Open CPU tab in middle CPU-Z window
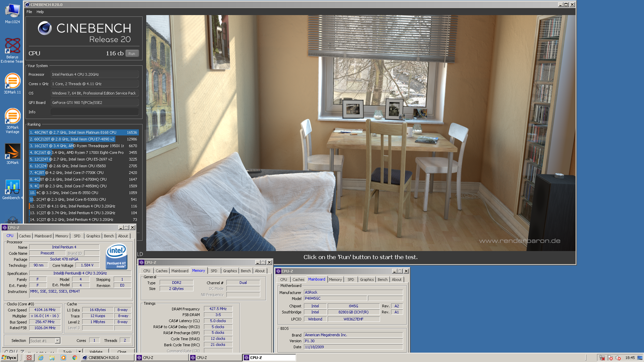This screenshot has width=644, height=362. (147, 271)
